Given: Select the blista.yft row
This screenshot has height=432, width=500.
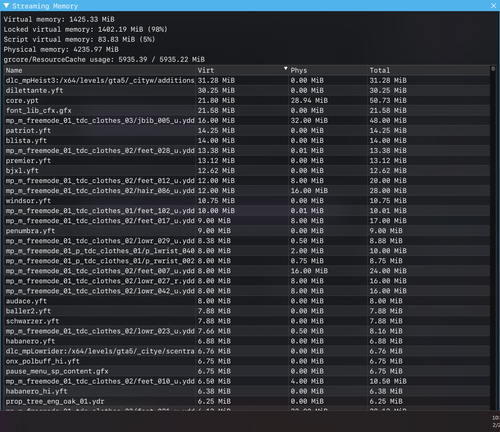Looking at the screenshot, I should tap(247, 140).
